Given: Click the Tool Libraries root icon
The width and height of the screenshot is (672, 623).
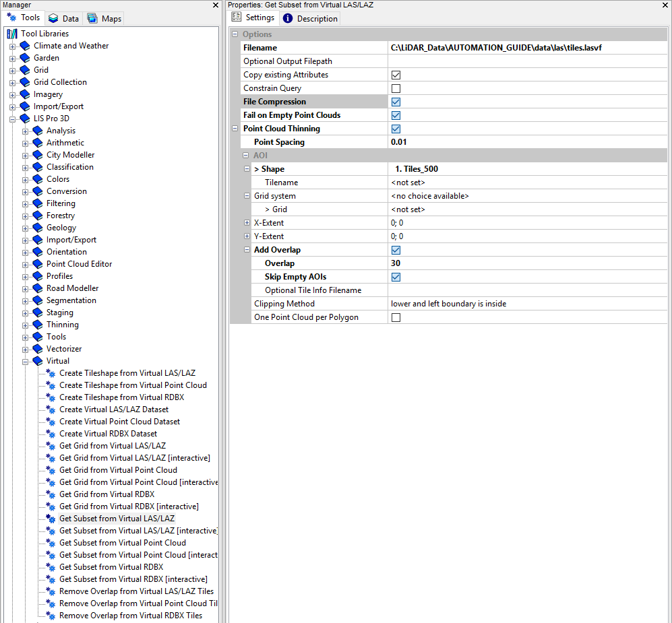Looking at the screenshot, I should tap(12, 34).
